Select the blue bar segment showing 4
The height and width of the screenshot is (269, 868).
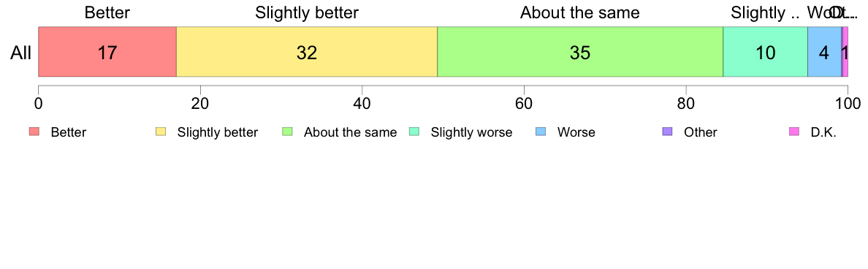[824, 52]
